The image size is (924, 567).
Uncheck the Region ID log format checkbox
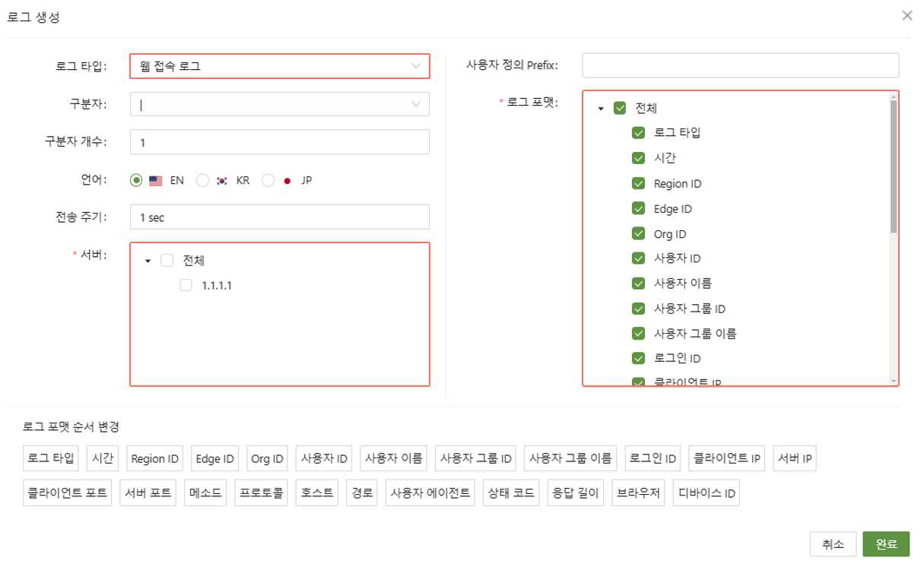point(638,183)
